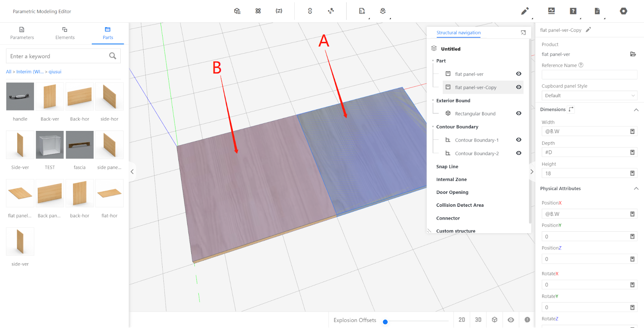Click the pencil edit tool in top toolbar
The image size is (644, 328).
point(525,11)
